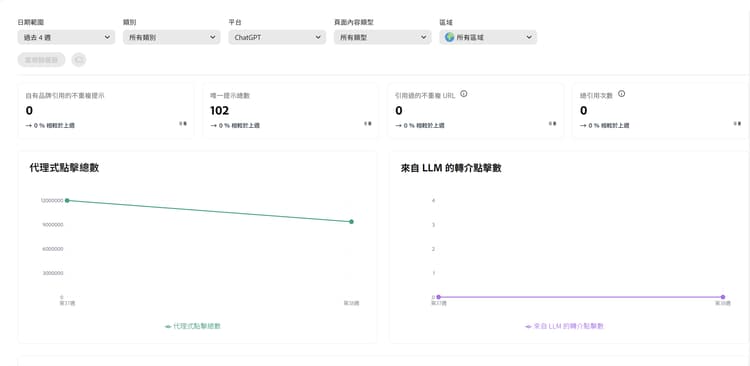Open the 區域 dropdown showing 所有區域
The height and width of the screenshot is (366, 750).
coord(488,37)
